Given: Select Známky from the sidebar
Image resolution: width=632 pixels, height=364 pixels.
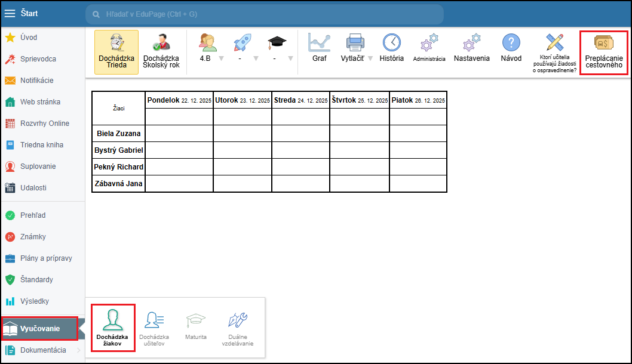Looking at the screenshot, I should pyautogui.click(x=33, y=237).
